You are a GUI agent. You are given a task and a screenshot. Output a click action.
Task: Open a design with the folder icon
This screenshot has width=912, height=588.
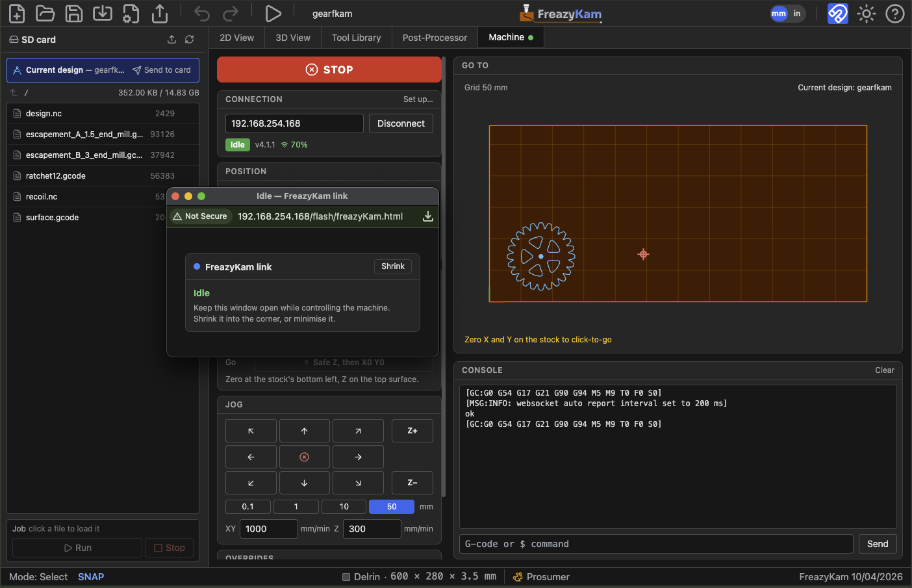coord(45,14)
